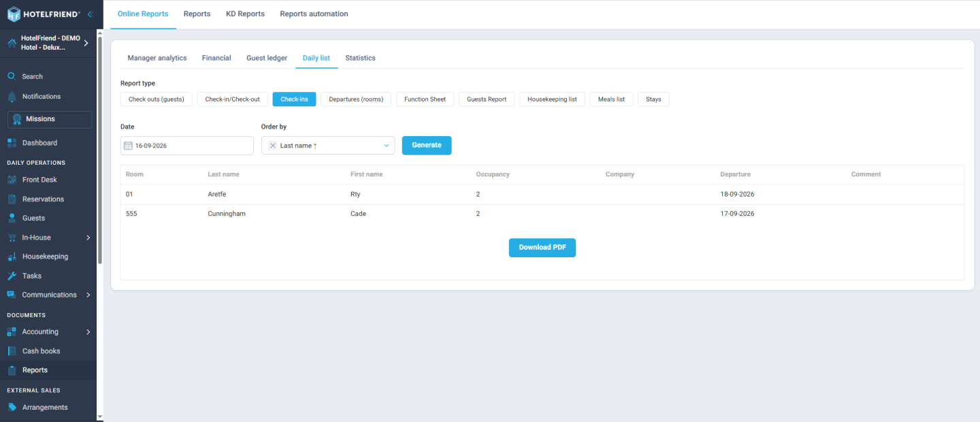Expand the In-House submenu arrow
This screenshot has width=980, height=422.
[x=88, y=238]
